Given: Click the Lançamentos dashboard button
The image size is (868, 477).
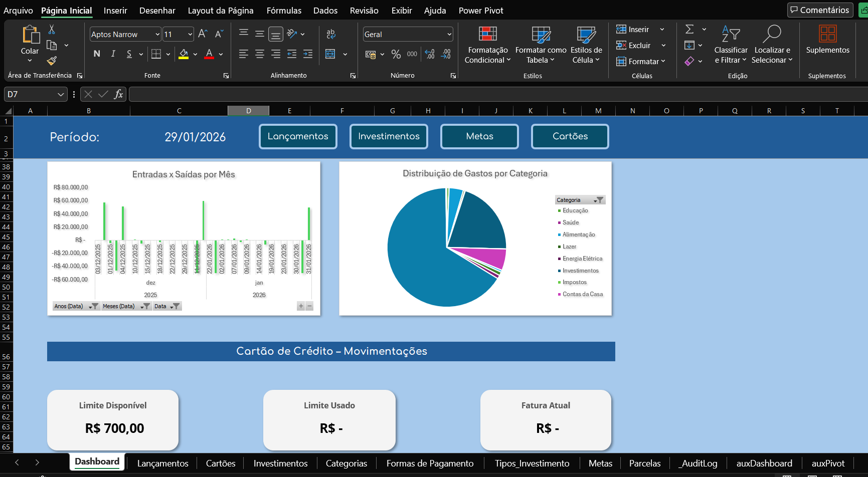Looking at the screenshot, I should pyautogui.click(x=298, y=136).
